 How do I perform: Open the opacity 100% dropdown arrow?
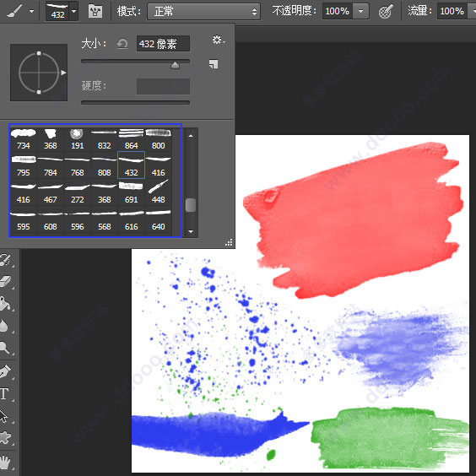click(x=361, y=11)
